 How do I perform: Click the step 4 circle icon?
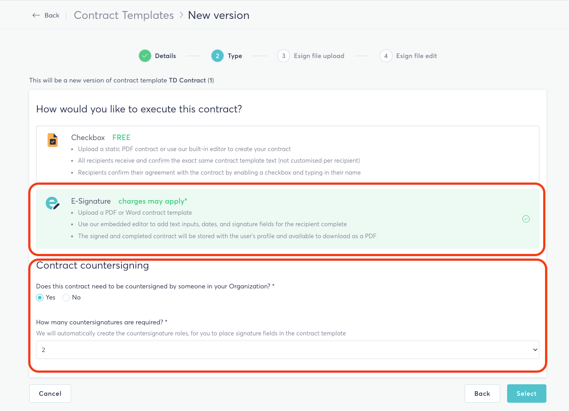point(386,56)
